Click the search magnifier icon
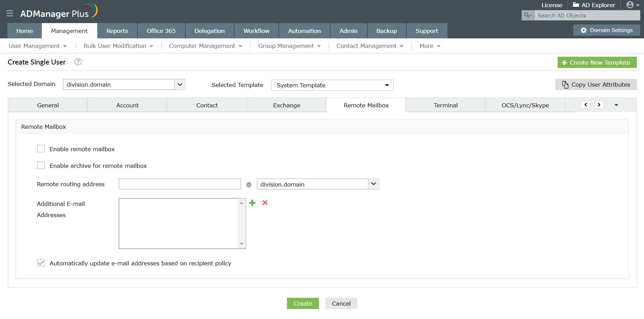This screenshot has height=319, width=644. [528, 15]
